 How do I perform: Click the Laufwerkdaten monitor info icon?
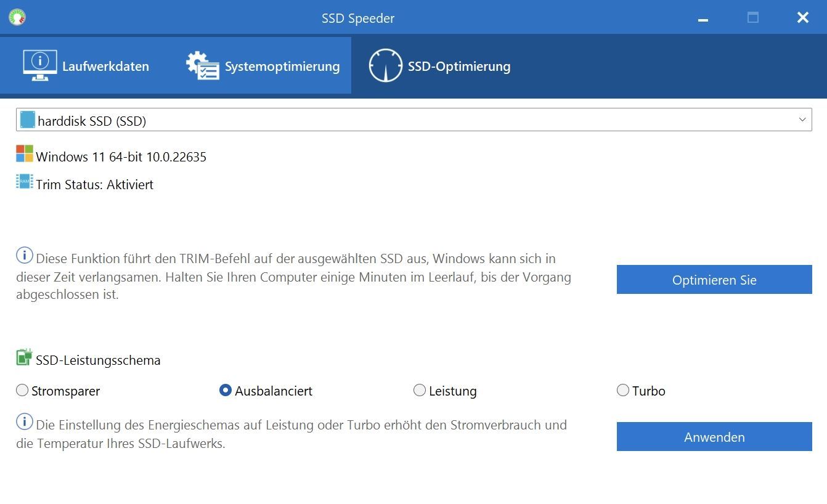click(x=40, y=65)
